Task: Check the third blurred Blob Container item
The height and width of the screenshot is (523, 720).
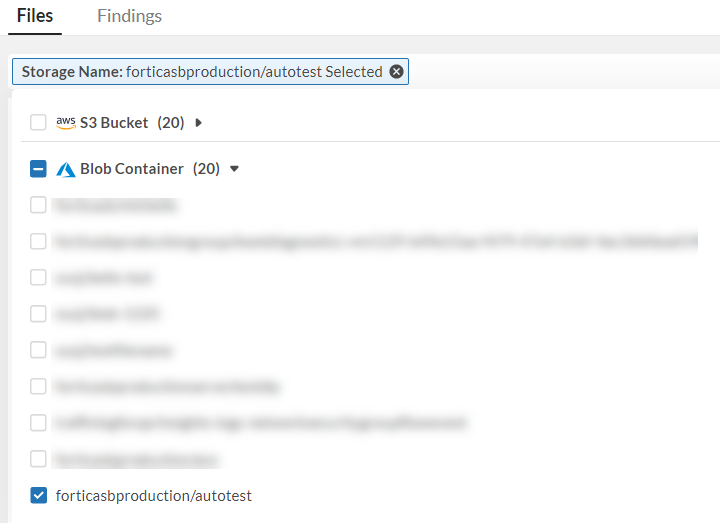Action: (x=38, y=277)
